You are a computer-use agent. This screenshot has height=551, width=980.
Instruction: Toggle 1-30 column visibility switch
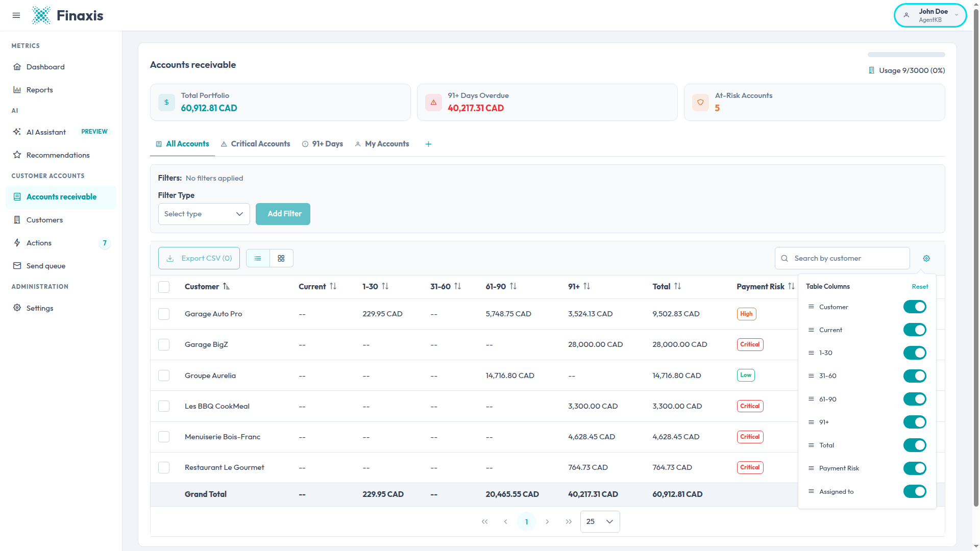click(x=915, y=353)
